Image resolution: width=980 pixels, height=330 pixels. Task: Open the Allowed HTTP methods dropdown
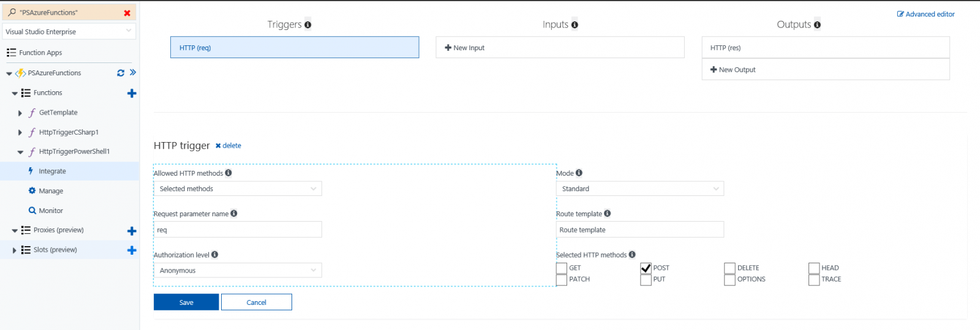238,189
